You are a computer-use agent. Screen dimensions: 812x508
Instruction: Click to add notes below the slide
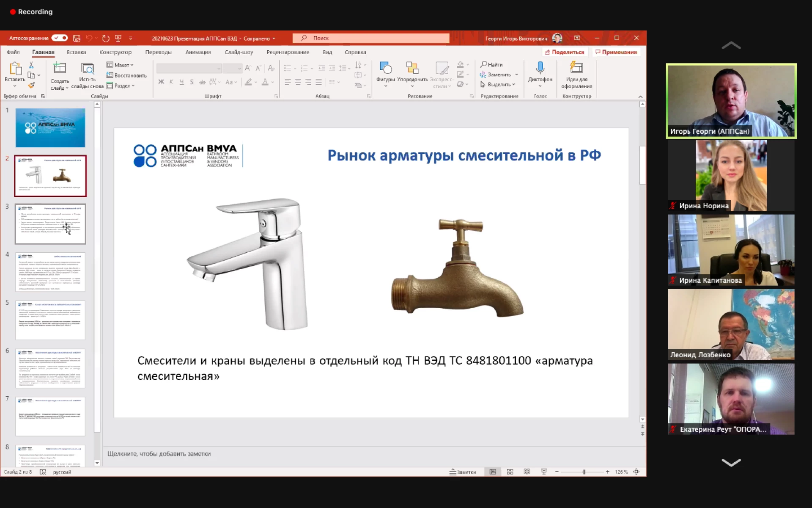point(159,454)
